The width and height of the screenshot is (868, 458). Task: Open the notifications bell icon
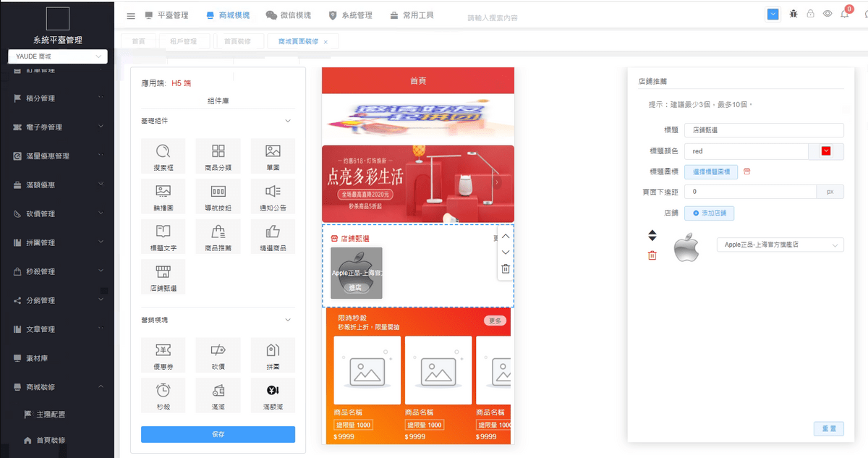pyautogui.click(x=845, y=14)
